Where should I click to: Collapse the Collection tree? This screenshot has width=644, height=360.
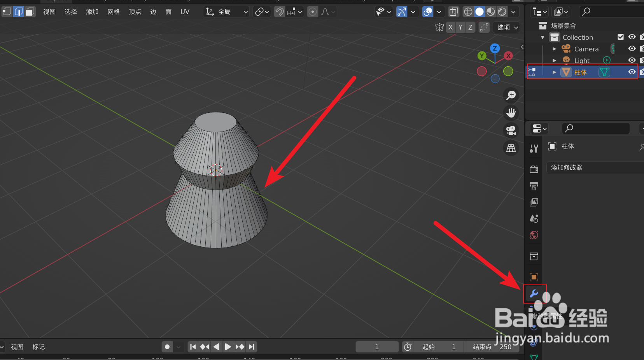tap(542, 37)
